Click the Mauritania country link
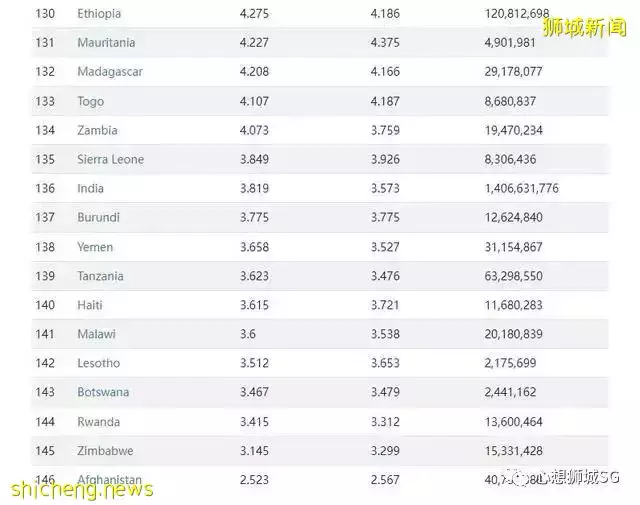This screenshot has height=505, width=640. click(x=106, y=43)
